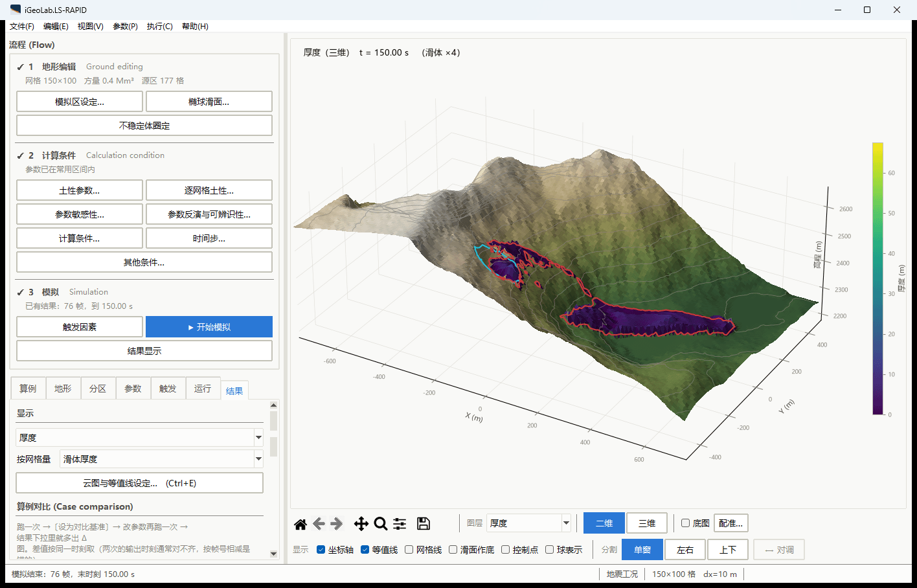The width and height of the screenshot is (917, 588).
Task: Click the 厚度 colorbar scale
Action: (x=878, y=278)
